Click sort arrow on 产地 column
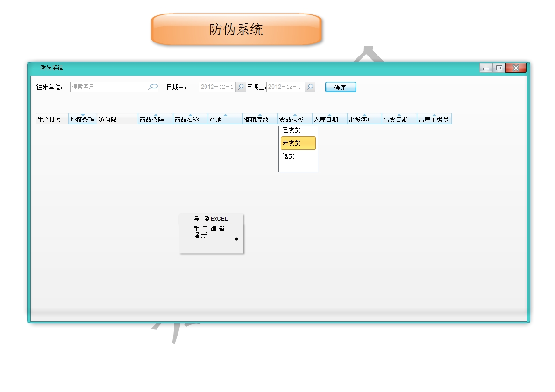The width and height of the screenshot is (555, 392). point(225,115)
